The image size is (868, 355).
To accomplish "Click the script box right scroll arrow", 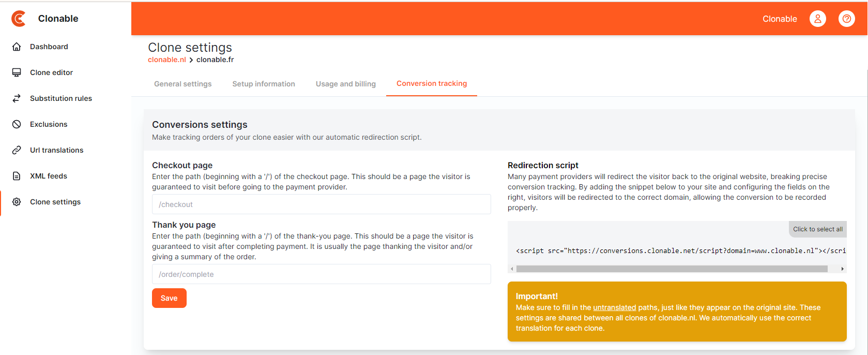I will pyautogui.click(x=842, y=269).
